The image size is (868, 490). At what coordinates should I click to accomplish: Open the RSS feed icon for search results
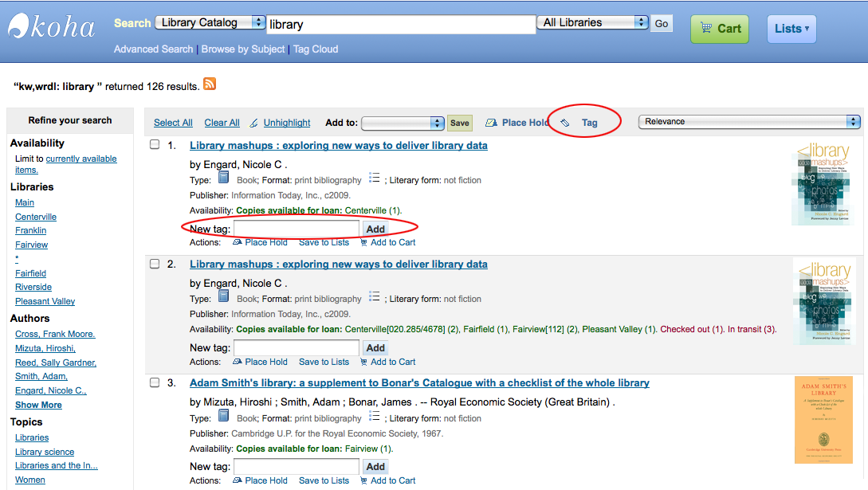pyautogui.click(x=210, y=84)
